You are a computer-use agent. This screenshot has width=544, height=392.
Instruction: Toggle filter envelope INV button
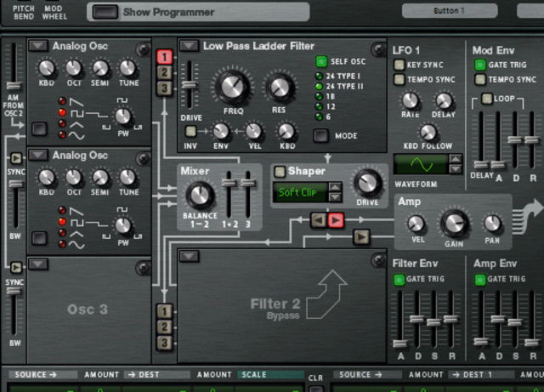click(190, 131)
